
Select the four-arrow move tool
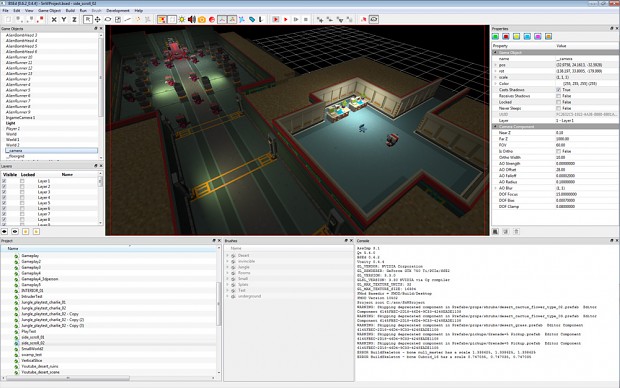tap(97, 19)
